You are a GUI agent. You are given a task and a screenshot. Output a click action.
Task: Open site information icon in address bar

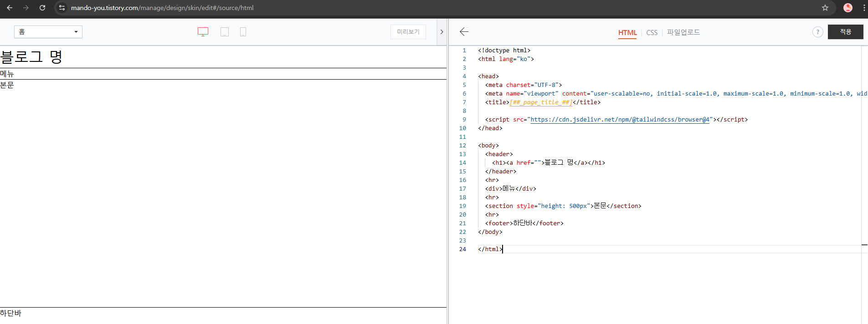[62, 8]
